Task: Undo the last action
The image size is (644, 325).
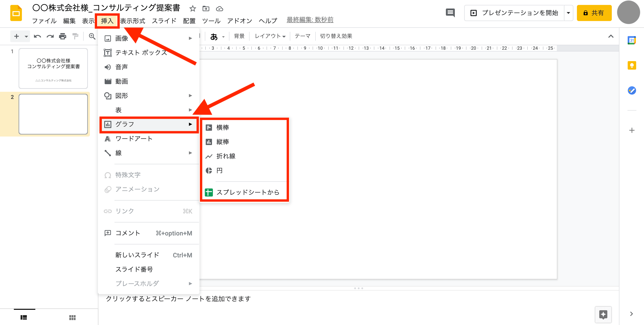Action: click(37, 36)
